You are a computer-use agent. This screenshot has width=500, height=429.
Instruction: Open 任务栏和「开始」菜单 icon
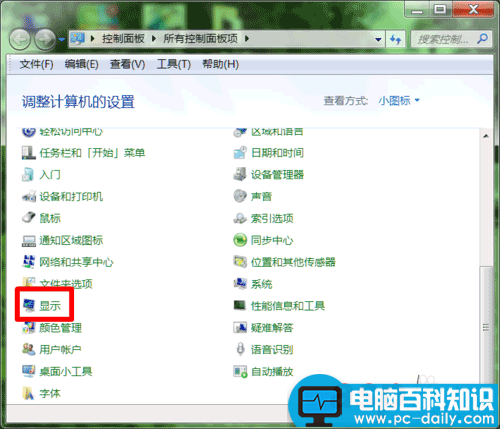pyautogui.click(x=29, y=153)
